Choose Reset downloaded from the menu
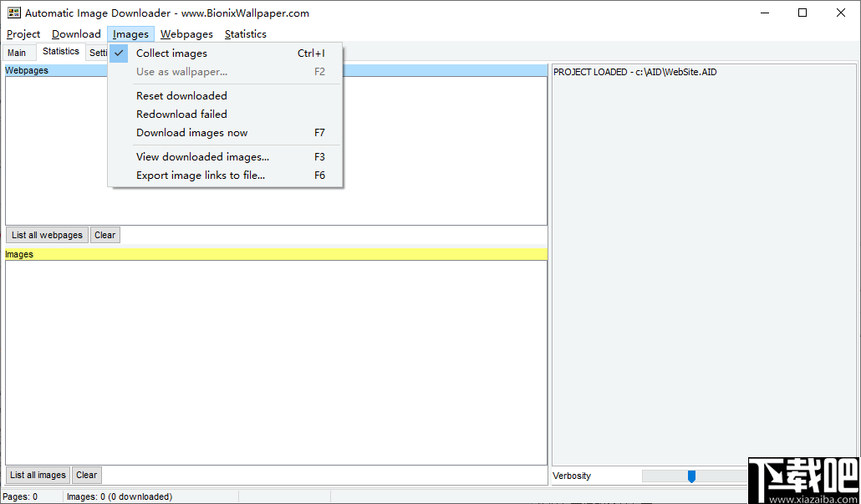This screenshot has width=861, height=504. coord(226,95)
